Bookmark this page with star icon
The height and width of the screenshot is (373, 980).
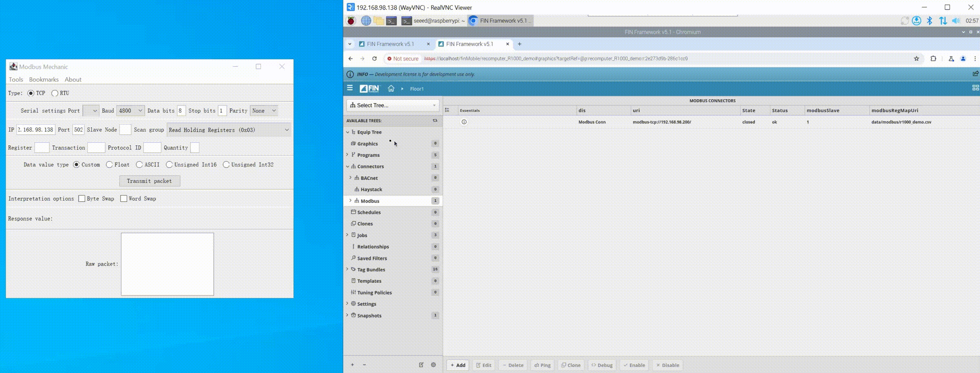916,58
